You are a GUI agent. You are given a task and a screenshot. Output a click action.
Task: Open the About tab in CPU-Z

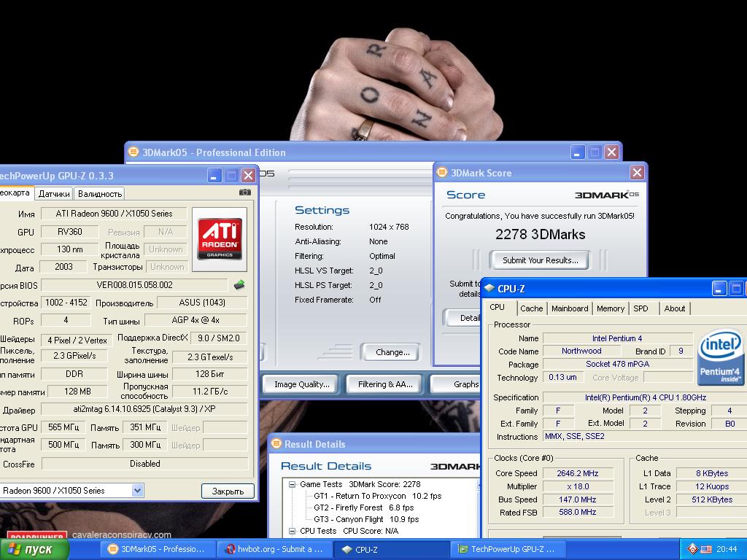(675, 308)
